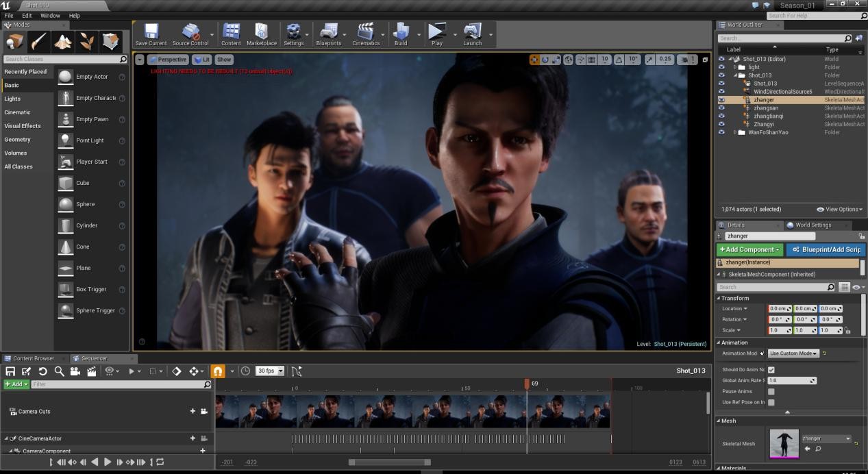This screenshot has height=474, width=868.
Task: Select the Landscape mode icon
Action: pyautogui.click(x=63, y=42)
